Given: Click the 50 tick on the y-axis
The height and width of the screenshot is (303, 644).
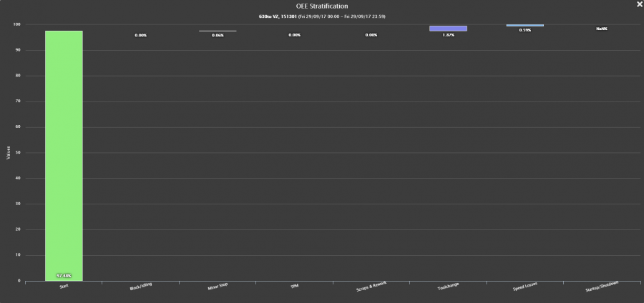Looking at the screenshot, I should (18, 153).
